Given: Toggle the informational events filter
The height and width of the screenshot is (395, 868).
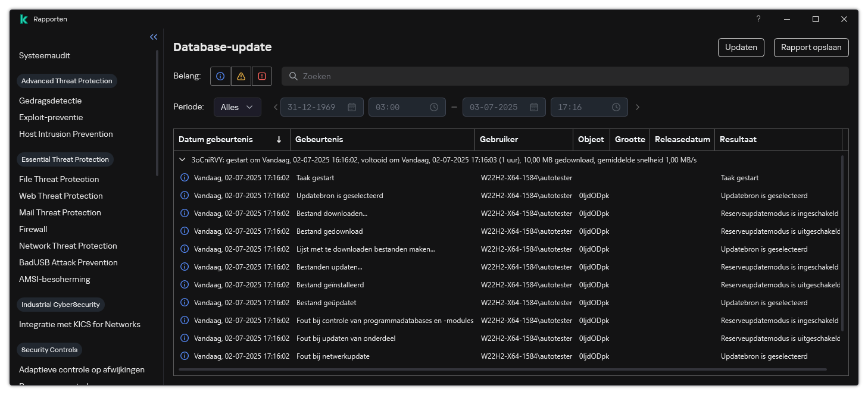Looking at the screenshot, I should coord(220,76).
